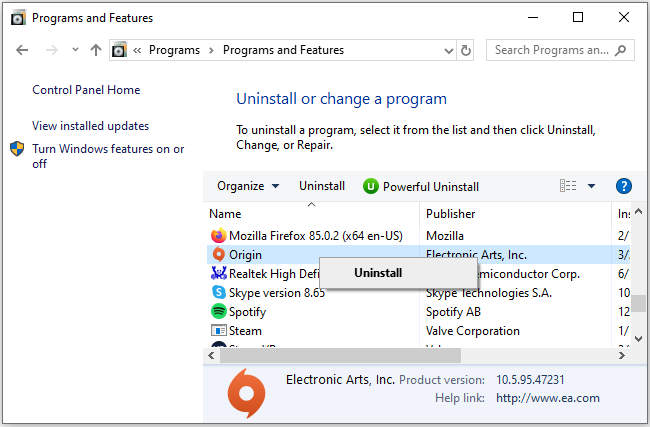
Task: Expand the address bar history dropdown
Action: [x=449, y=51]
